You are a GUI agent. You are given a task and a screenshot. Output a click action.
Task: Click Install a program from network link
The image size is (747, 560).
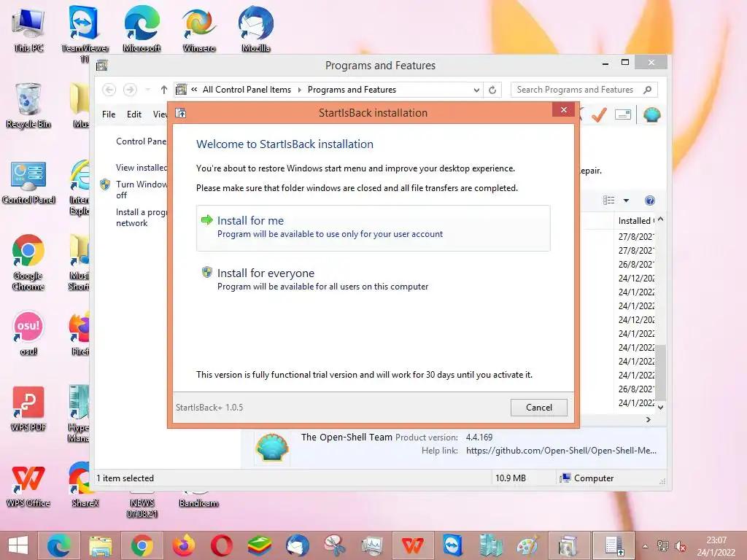point(141,217)
